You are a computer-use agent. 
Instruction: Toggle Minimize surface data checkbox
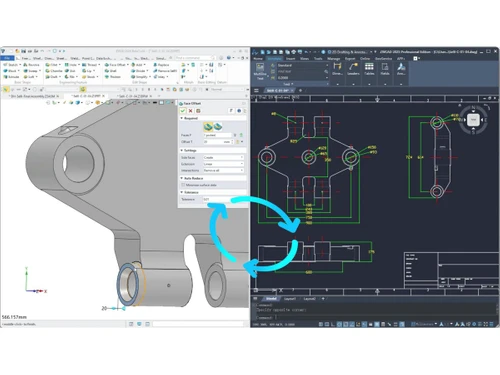click(x=183, y=185)
